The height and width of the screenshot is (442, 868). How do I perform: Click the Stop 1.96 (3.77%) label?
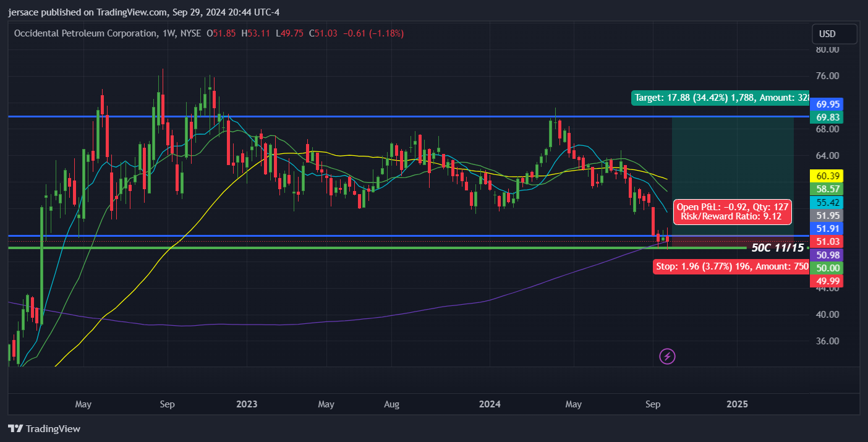[x=731, y=266]
